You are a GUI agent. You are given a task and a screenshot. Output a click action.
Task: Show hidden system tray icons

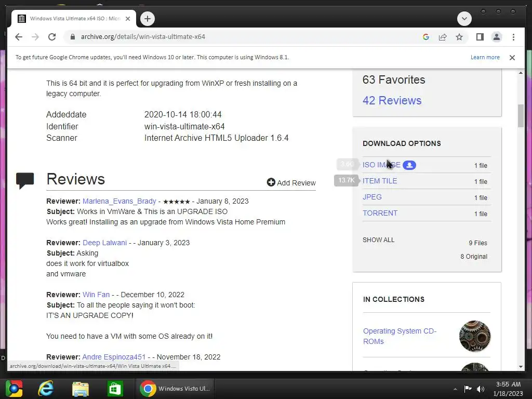click(455, 389)
